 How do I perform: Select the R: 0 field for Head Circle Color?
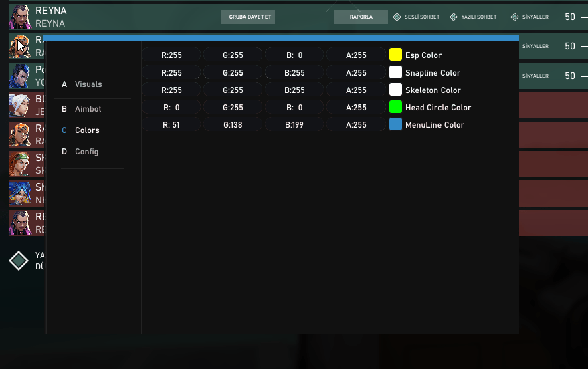point(171,108)
